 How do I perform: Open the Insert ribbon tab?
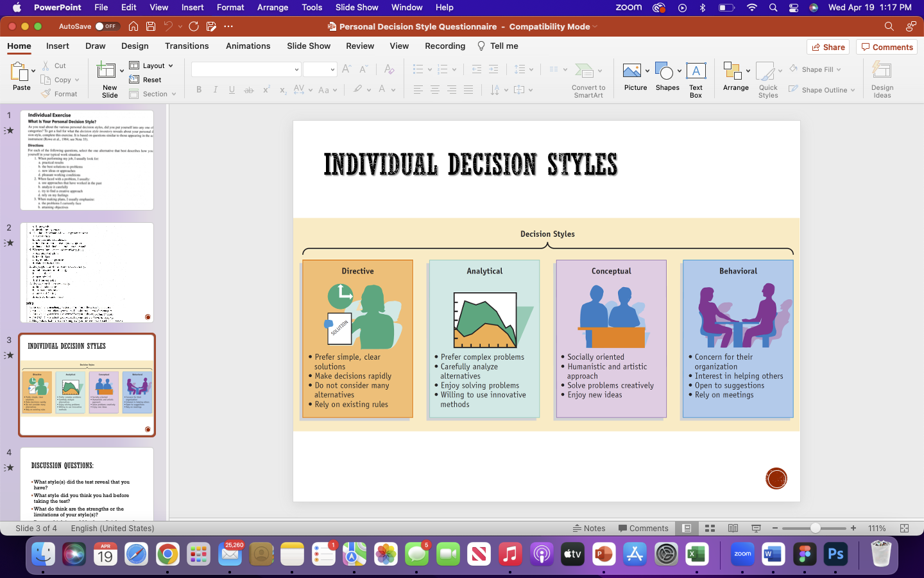[x=58, y=46]
